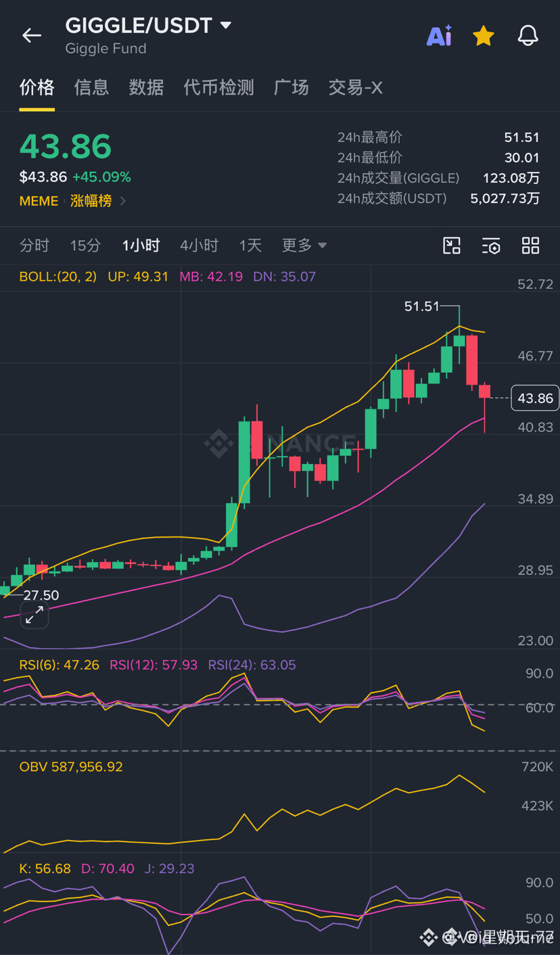This screenshot has width=560, height=955.
Task: Open price alert bell icon
Action: (528, 35)
